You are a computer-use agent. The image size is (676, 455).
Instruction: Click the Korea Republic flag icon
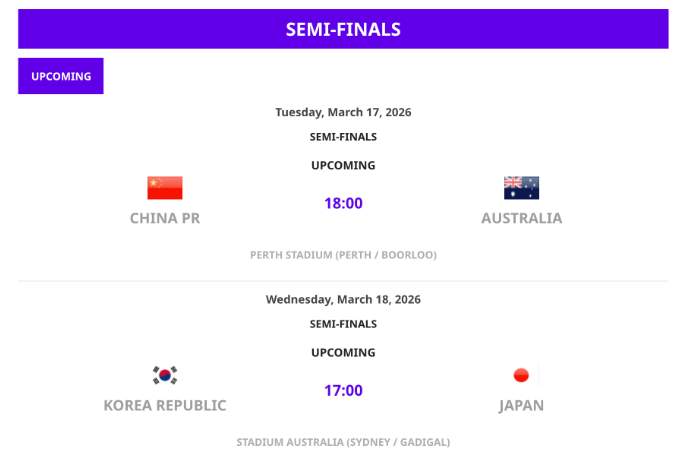point(165,375)
